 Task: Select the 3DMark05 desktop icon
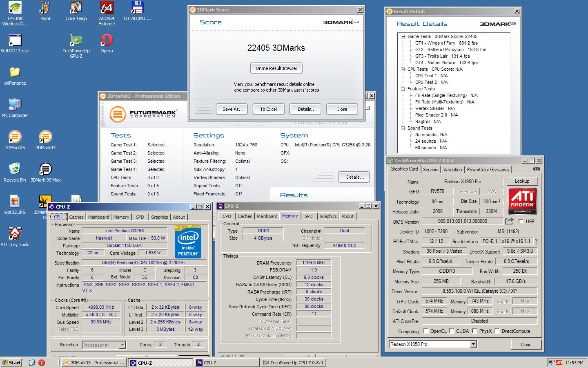coord(15,140)
